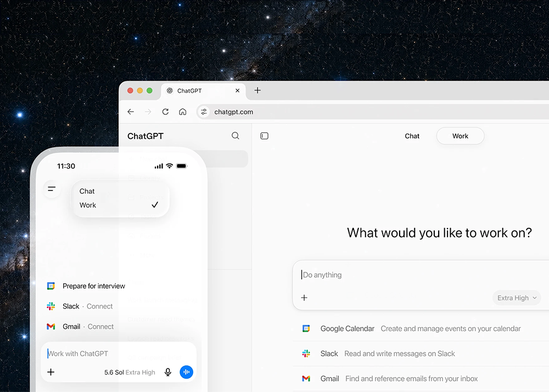Click the phone Gmail icon
The width and height of the screenshot is (549, 392).
point(51,327)
